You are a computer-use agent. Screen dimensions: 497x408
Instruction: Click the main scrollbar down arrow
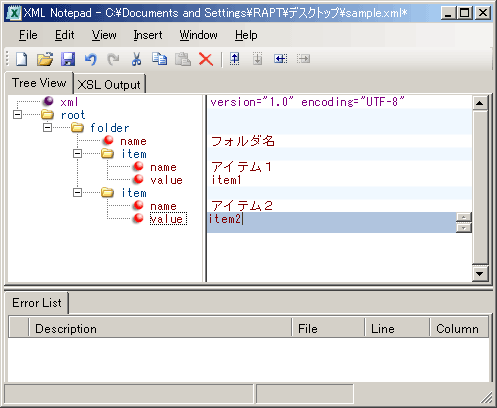click(x=480, y=274)
